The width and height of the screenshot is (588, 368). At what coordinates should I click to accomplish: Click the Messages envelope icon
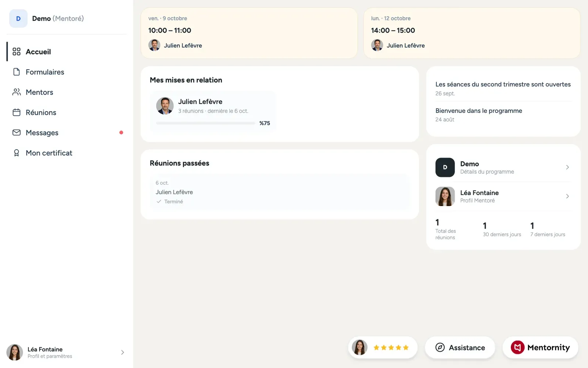click(x=17, y=132)
